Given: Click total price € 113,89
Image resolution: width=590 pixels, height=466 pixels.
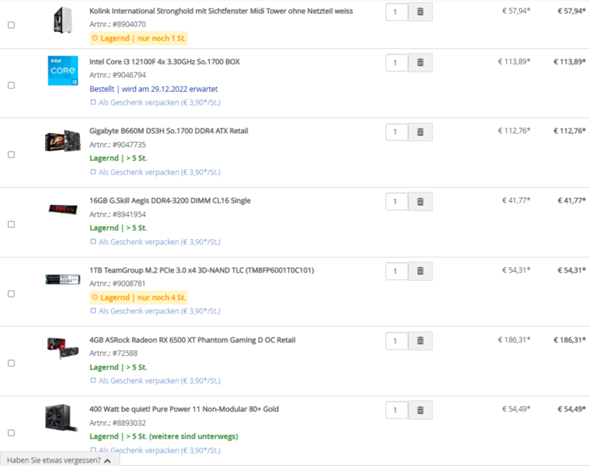Looking at the screenshot, I should (x=569, y=62).
